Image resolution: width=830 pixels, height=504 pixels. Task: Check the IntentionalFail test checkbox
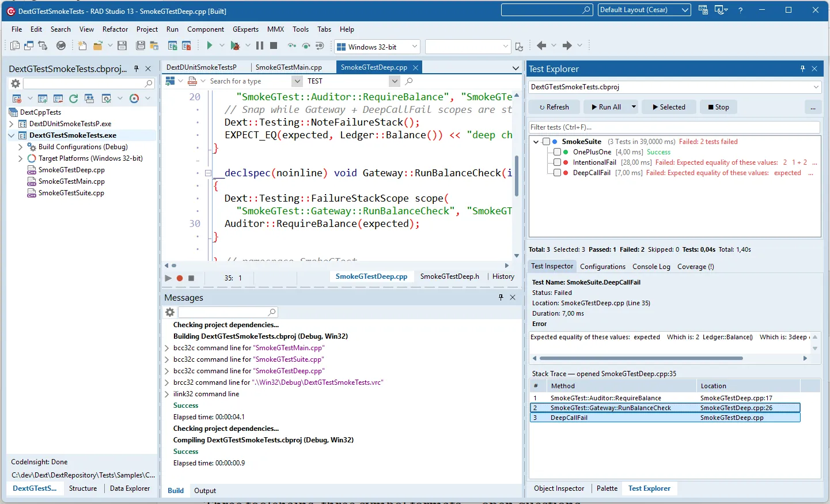[x=557, y=162]
